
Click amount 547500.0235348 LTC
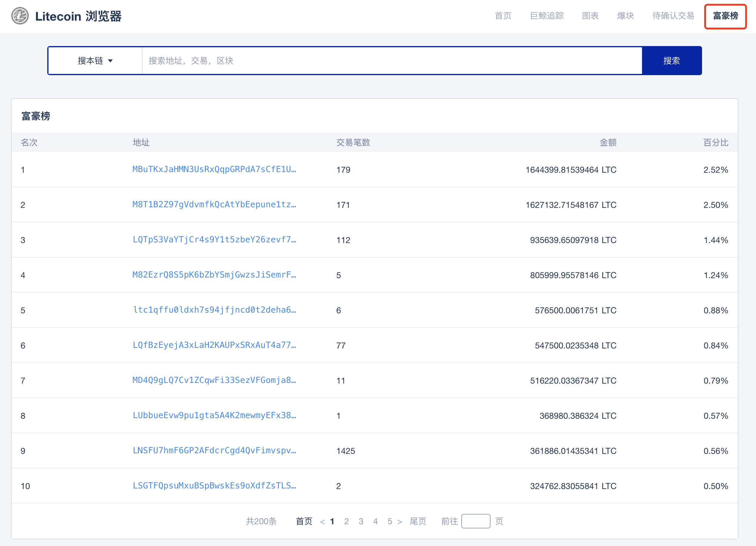(x=576, y=345)
